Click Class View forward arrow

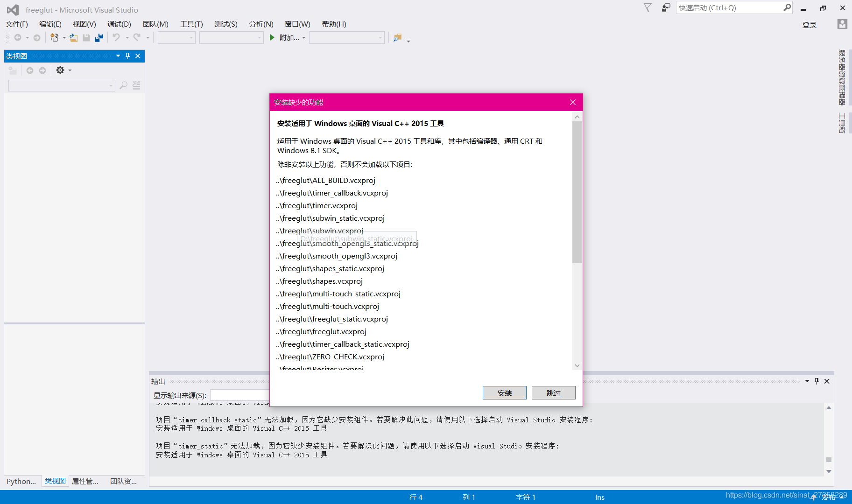pyautogui.click(x=42, y=70)
